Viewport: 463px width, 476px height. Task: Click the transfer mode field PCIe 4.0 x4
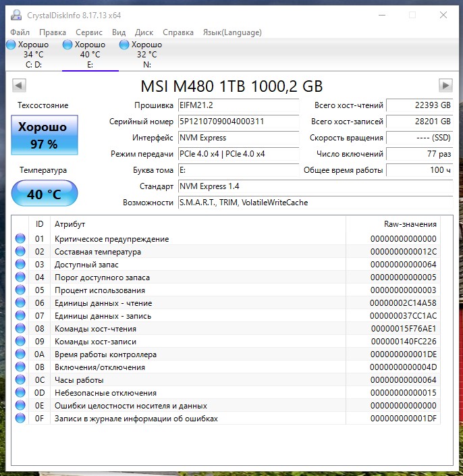238,154
